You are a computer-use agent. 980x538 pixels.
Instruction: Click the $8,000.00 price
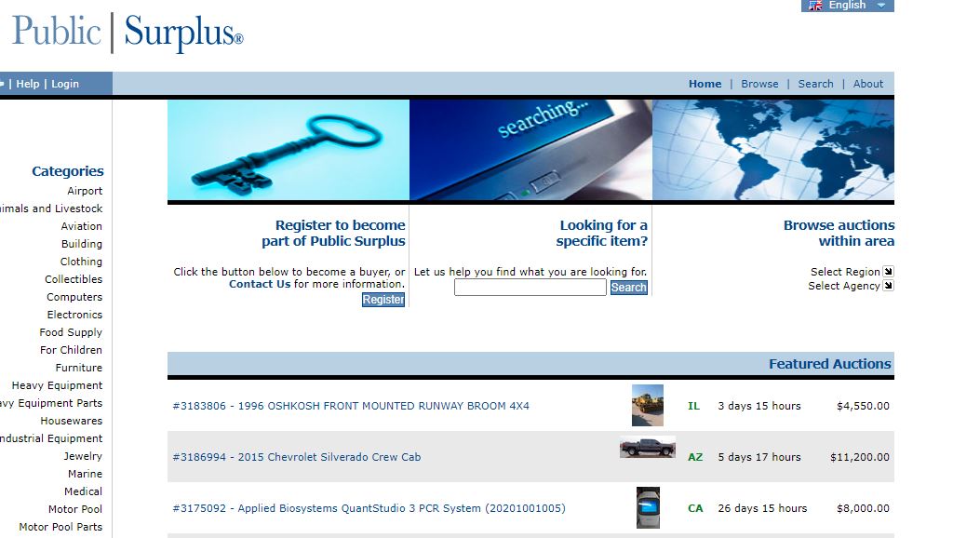point(863,508)
